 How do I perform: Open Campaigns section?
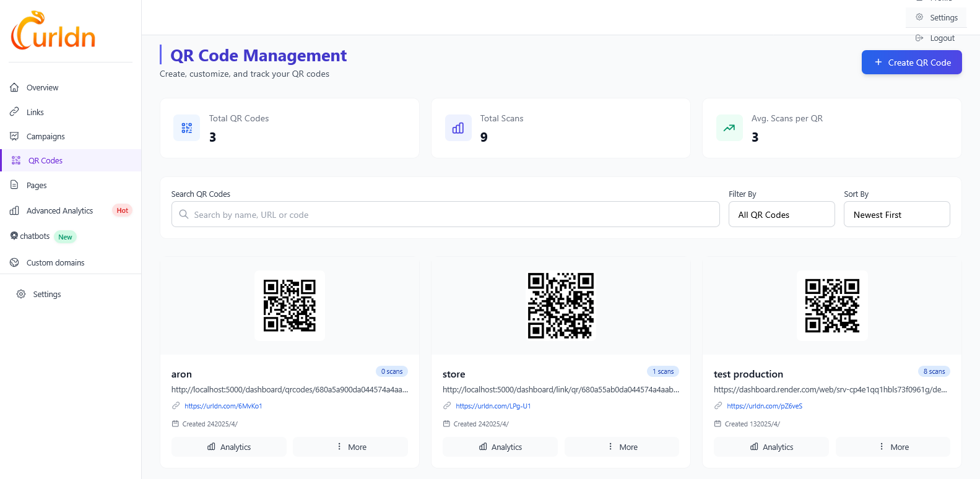tap(45, 136)
